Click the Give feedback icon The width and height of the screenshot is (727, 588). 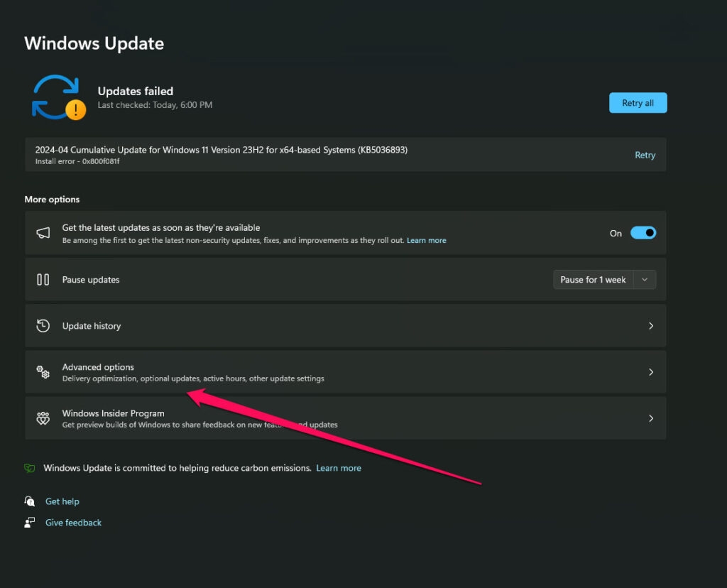[30, 523]
